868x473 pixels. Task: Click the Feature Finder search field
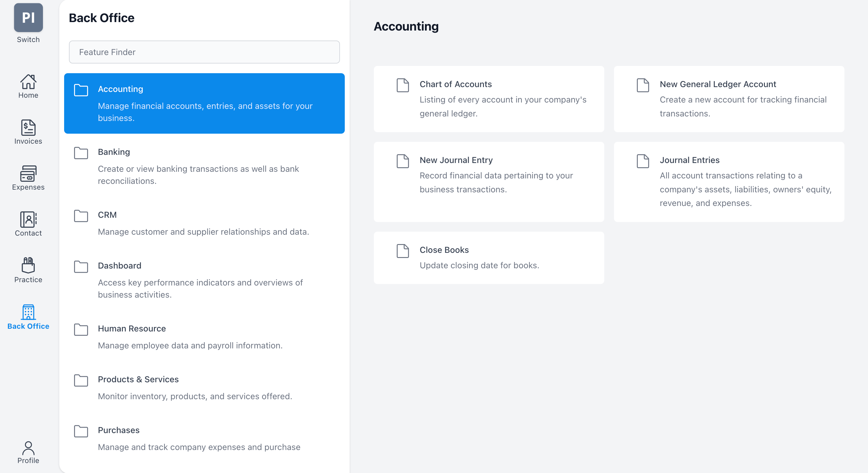(x=204, y=52)
